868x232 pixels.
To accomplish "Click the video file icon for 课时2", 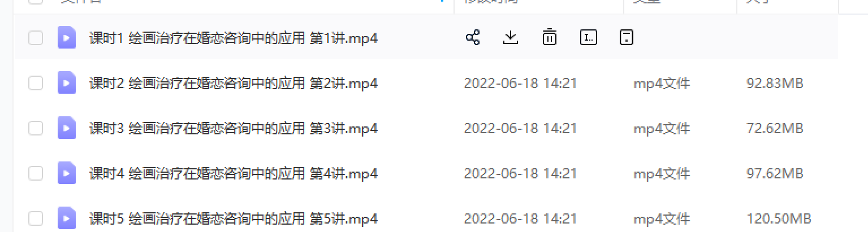I will [67, 84].
